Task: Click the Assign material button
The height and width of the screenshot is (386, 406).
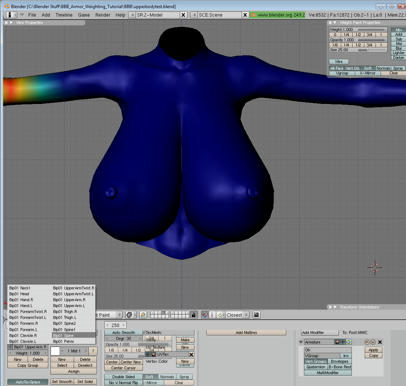Action: [x=74, y=371]
